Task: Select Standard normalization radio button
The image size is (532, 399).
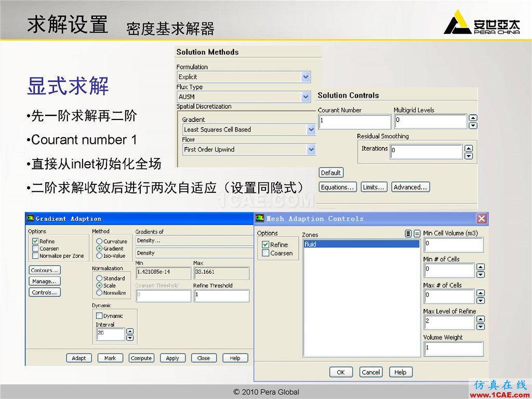Action: click(x=99, y=278)
